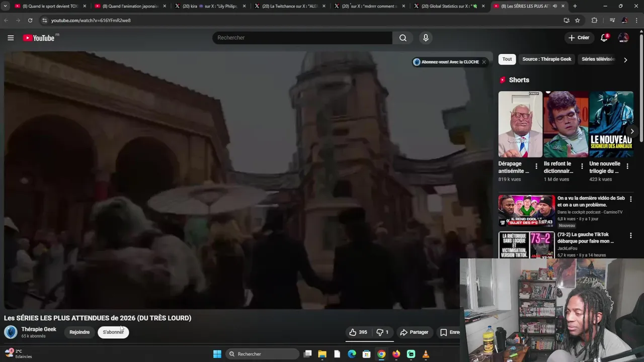Open options for the CaminoTV video
The height and width of the screenshot is (362, 644).
[x=630, y=199]
